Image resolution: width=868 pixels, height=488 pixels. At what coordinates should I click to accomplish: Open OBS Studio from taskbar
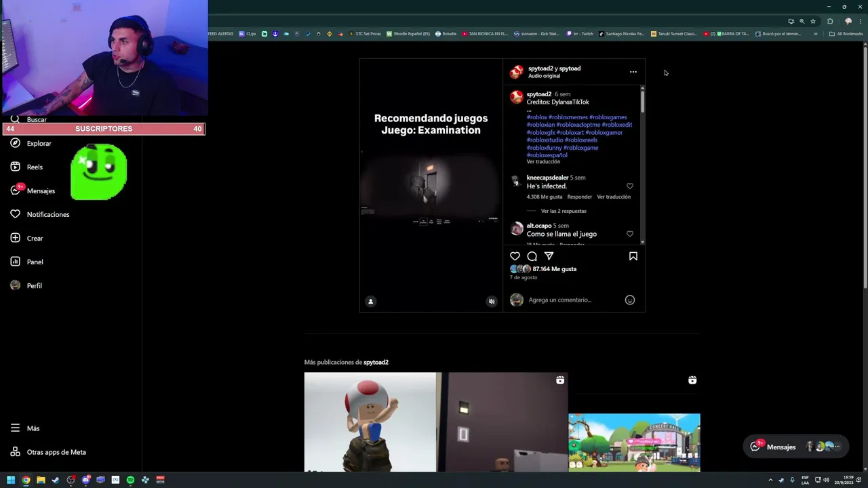(x=71, y=480)
